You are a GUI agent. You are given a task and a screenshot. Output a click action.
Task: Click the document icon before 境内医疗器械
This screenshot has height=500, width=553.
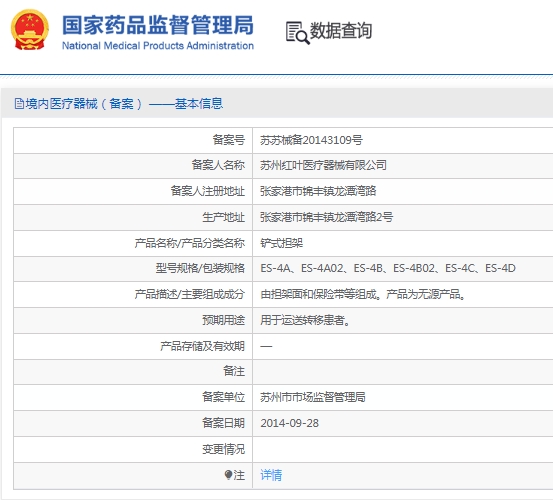[19, 104]
